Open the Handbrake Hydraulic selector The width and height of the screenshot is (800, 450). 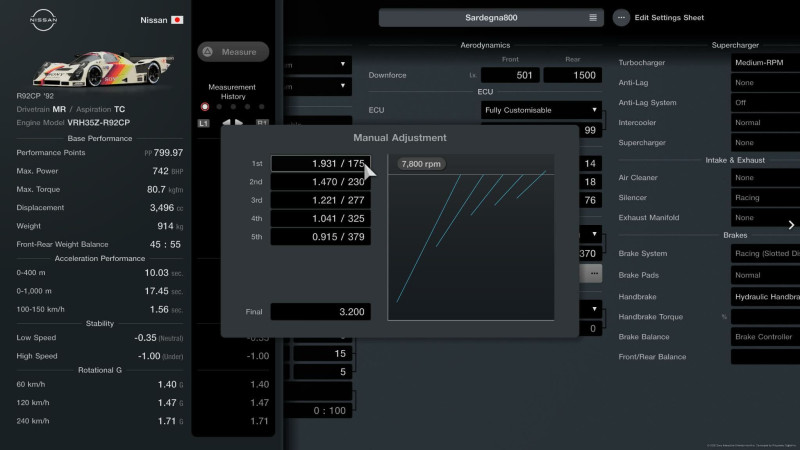765,296
